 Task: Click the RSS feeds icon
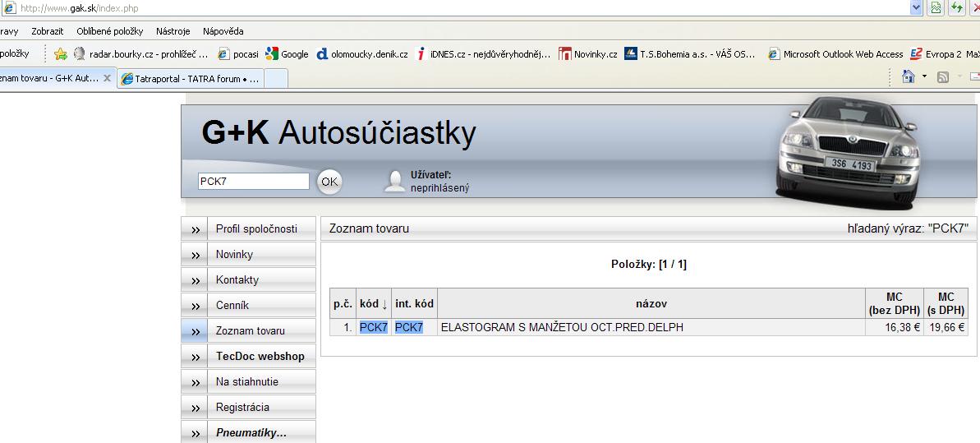click(x=943, y=77)
